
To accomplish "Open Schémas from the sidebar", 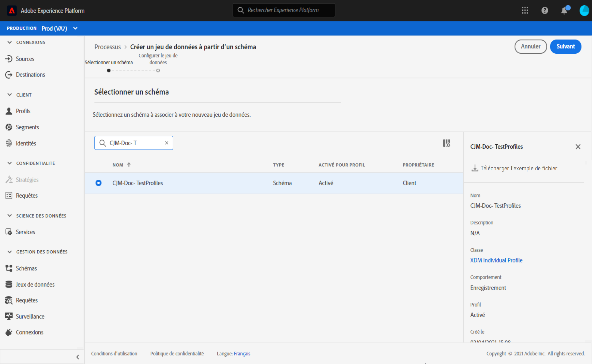I will [x=26, y=268].
